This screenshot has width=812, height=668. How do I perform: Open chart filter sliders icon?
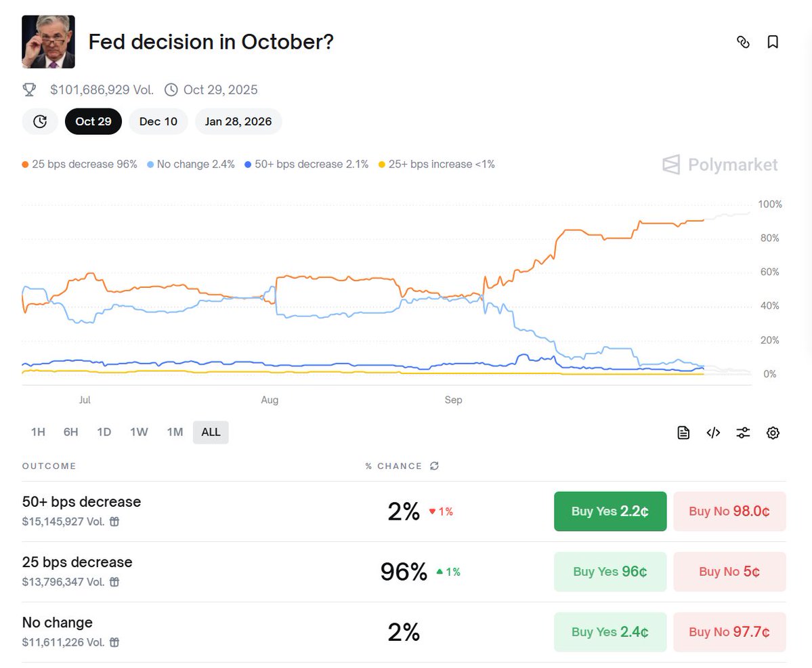tap(743, 433)
